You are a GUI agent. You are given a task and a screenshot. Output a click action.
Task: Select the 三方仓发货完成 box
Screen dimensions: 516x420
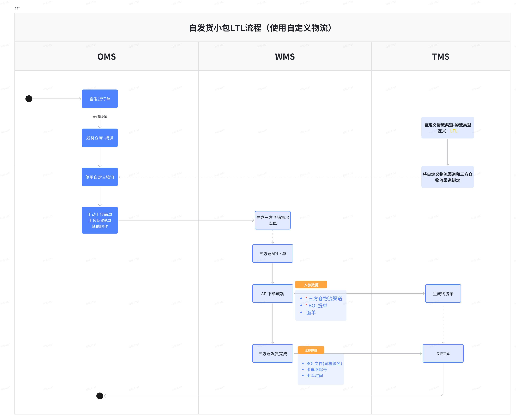click(x=273, y=353)
